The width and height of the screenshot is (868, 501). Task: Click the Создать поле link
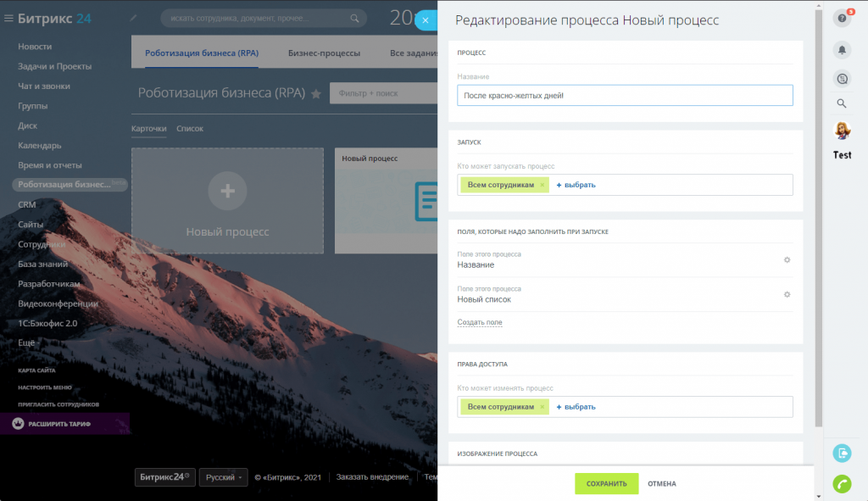click(x=479, y=322)
